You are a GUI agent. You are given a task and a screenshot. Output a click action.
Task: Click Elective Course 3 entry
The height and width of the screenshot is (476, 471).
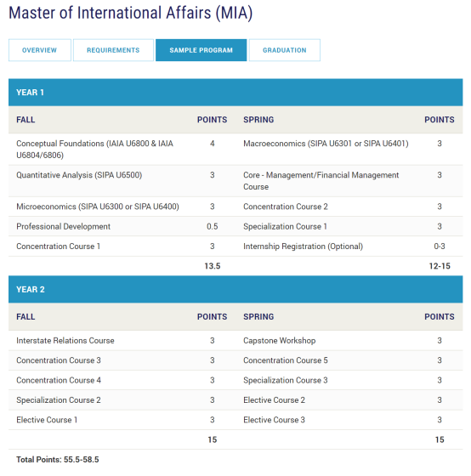tap(274, 420)
